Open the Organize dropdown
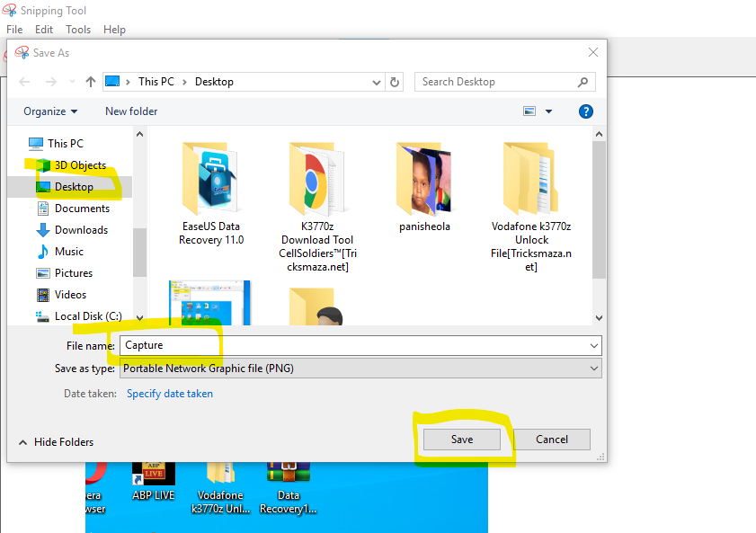 (49, 111)
